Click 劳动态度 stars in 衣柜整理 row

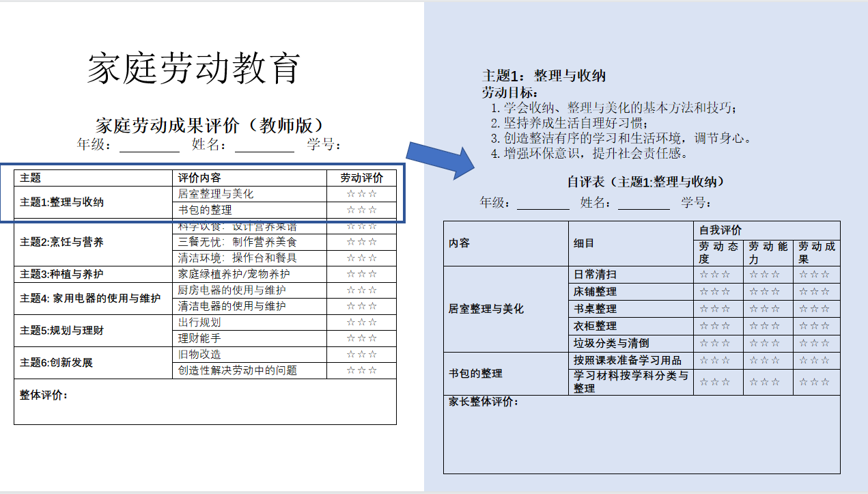715,326
